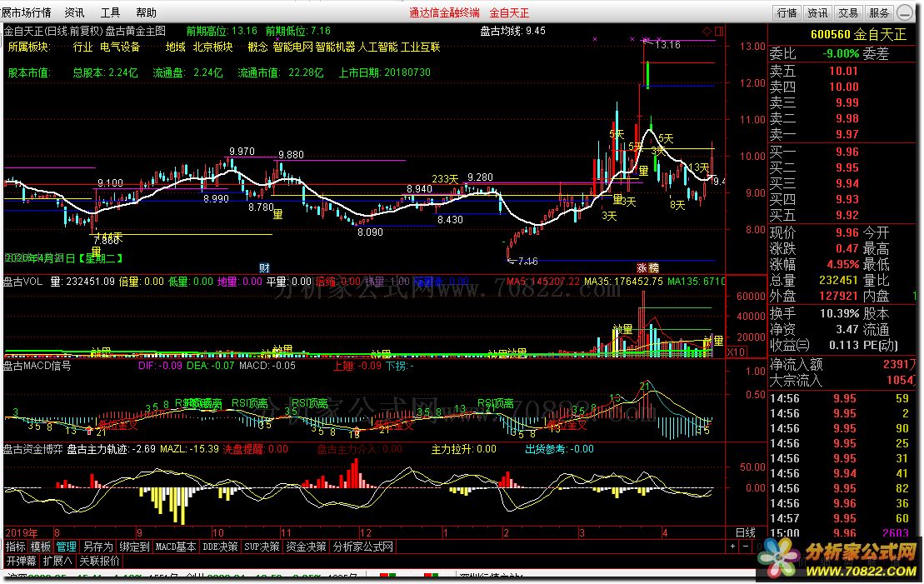Image resolution: width=924 pixels, height=584 pixels.
Task: Click the red split-window icon beside the diamond
Action: tap(719, 31)
